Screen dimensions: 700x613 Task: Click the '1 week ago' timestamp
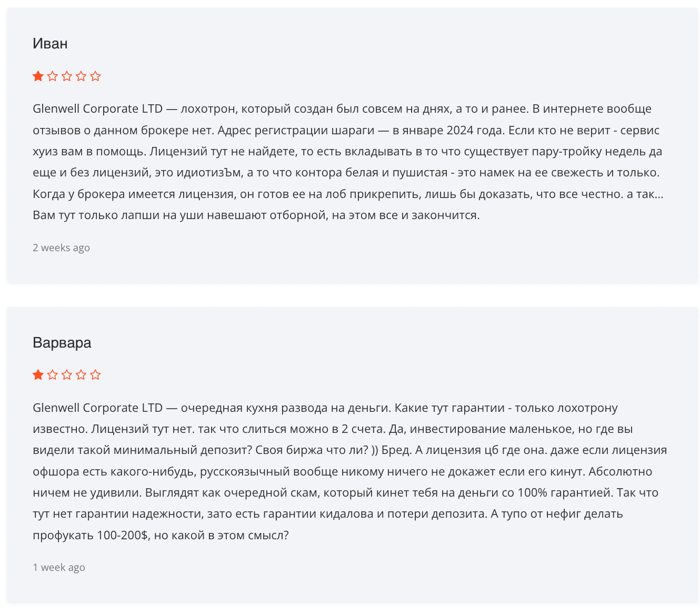pos(59,567)
